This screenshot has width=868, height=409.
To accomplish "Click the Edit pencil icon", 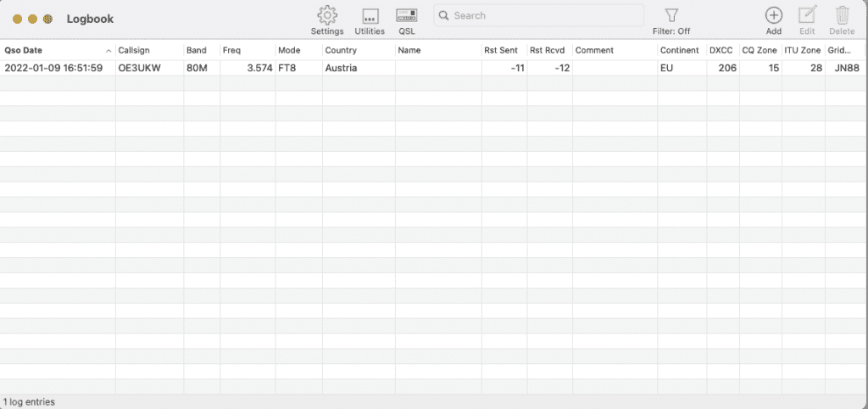I will [807, 15].
